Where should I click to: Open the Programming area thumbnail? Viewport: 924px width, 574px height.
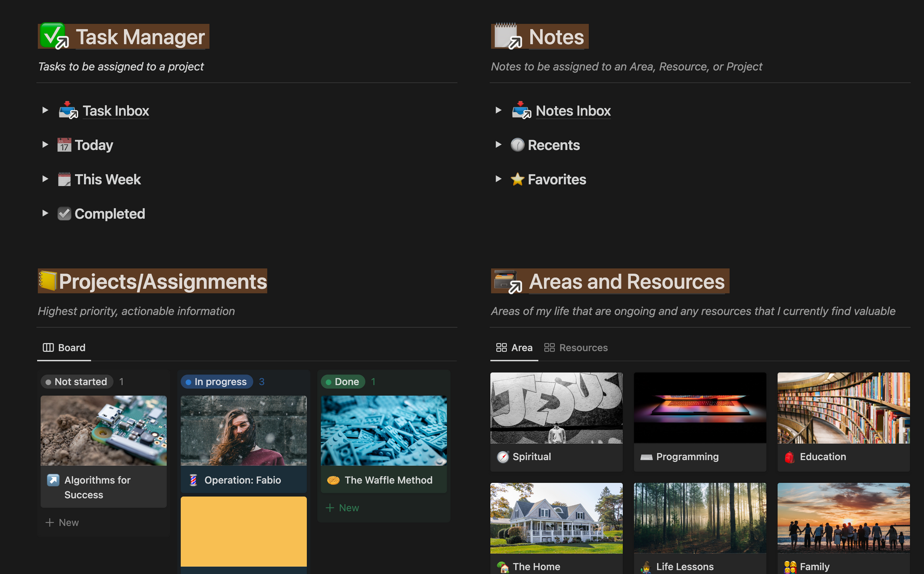click(699, 408)
